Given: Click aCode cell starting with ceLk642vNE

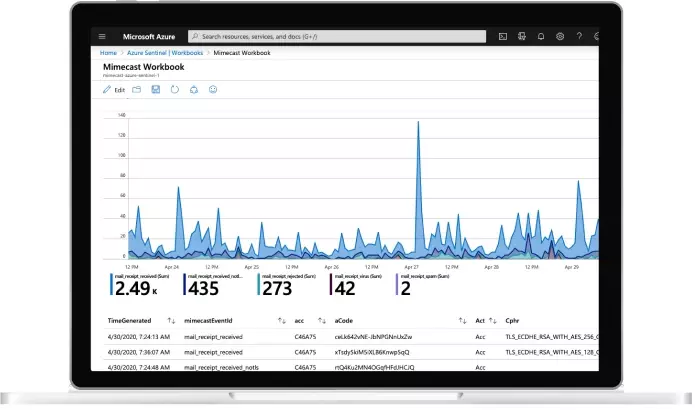Looking at the screenshot, I should (x=373, y=337).
